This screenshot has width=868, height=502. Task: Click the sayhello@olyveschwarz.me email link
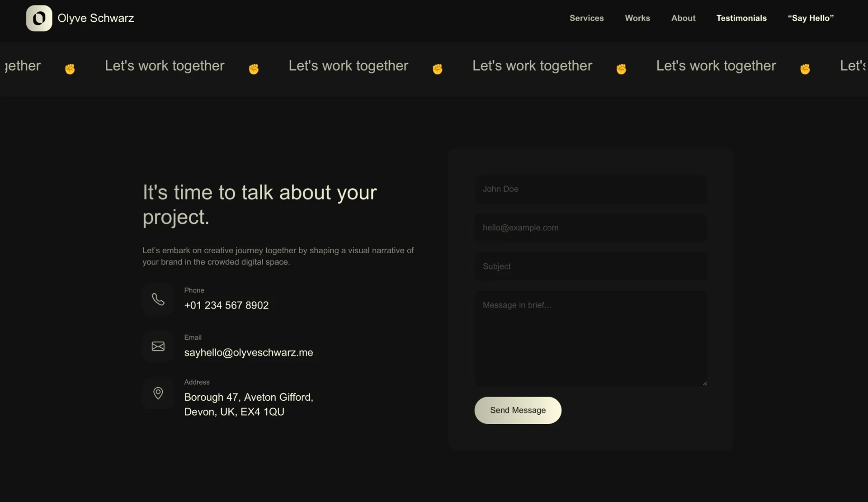(x=248, y=353)
